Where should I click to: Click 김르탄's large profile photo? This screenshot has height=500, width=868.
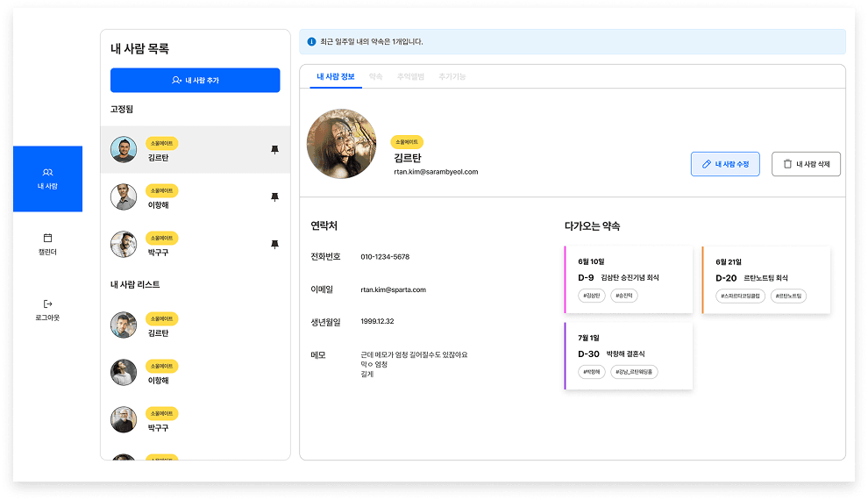click(x=341, y=144)
